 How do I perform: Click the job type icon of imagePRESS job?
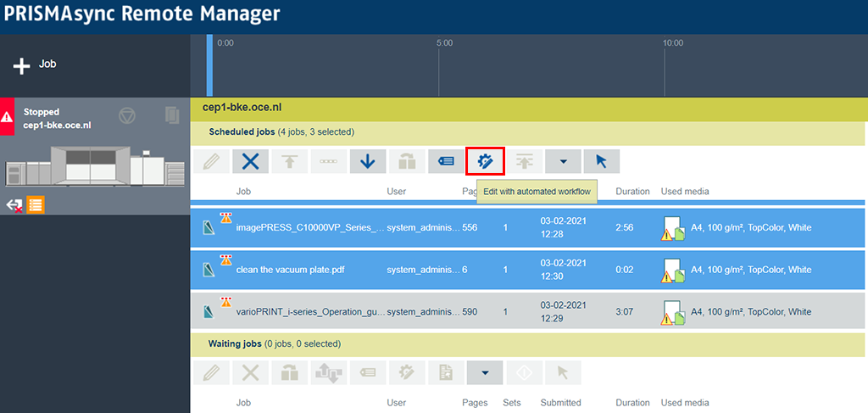[208, 228]
